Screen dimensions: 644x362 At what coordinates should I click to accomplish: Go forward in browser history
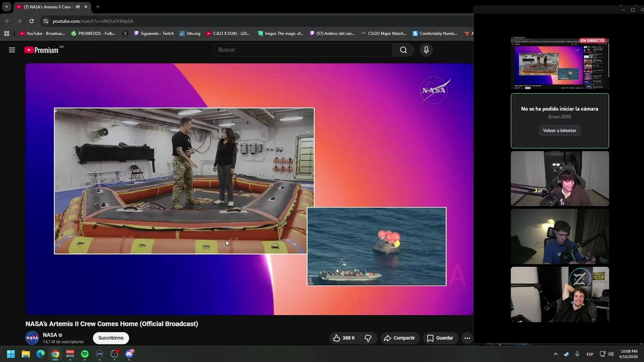coord(19,21)
